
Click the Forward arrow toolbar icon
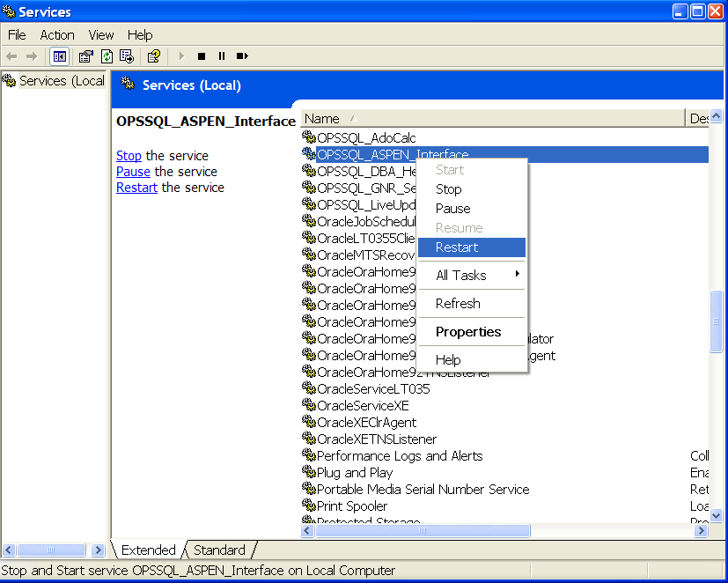(32, 56)
